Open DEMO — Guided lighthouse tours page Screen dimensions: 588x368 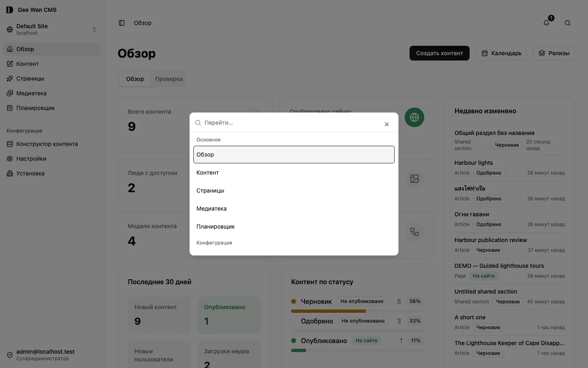[499, 266]
